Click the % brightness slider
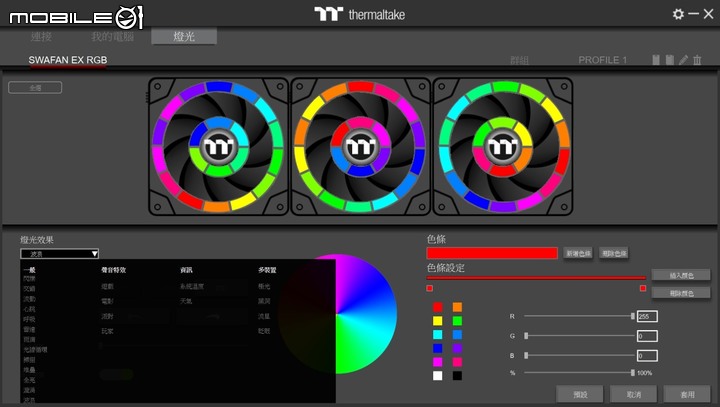 click(x=579, y=373)
